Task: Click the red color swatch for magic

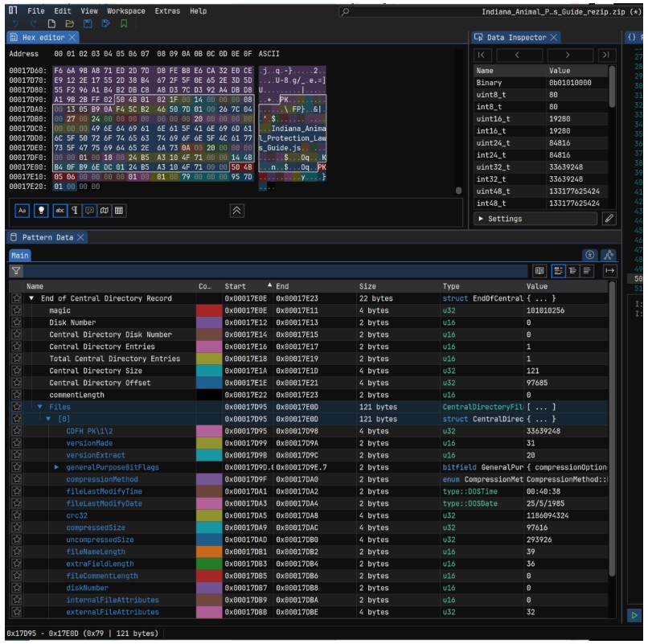Action: click(x=207, y=310)
